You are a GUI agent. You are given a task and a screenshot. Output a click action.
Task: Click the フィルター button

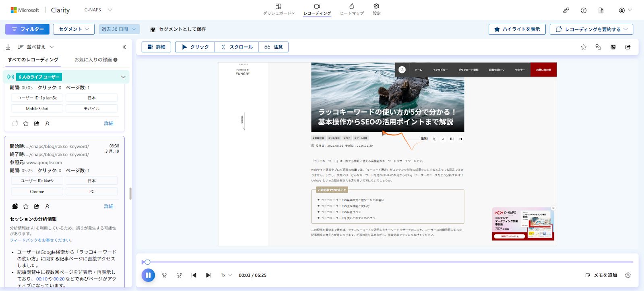27,29
